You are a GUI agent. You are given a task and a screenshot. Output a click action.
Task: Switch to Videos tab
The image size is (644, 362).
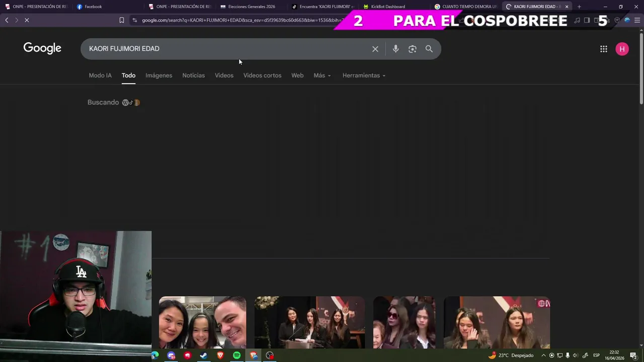pos(224,75)
